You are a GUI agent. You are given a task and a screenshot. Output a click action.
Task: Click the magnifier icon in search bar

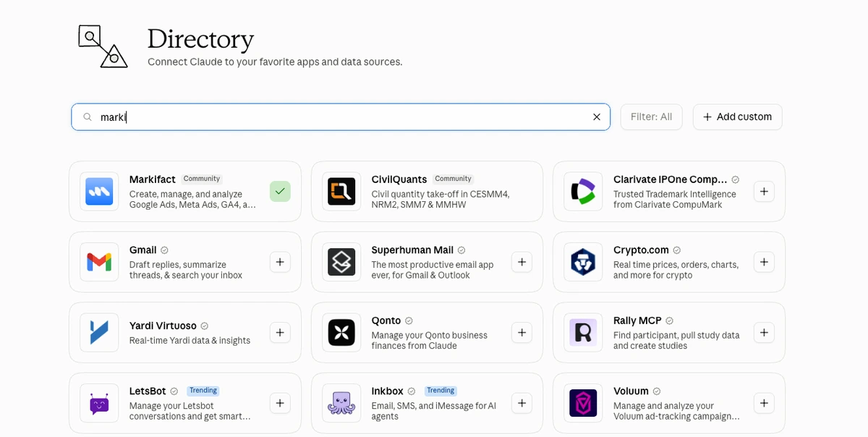(88, 117)
